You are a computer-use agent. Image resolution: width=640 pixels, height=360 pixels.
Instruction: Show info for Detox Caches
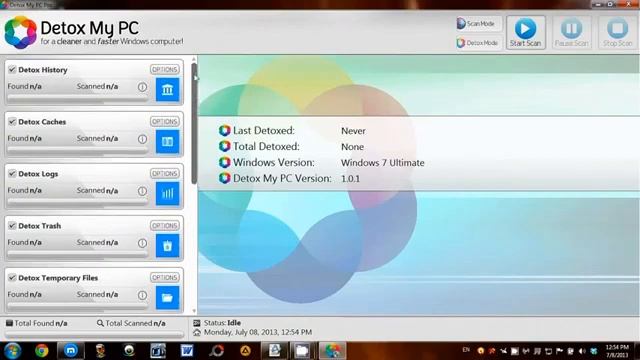click(x=142, y=139)
